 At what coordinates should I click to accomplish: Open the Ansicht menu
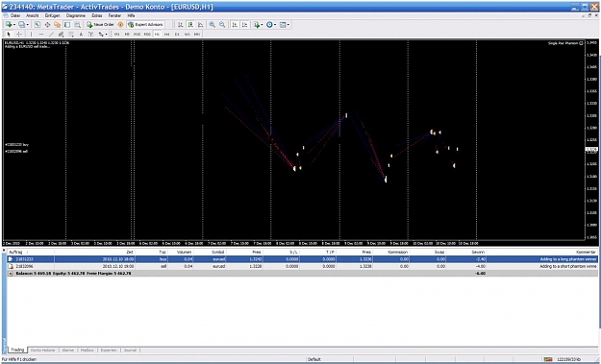point(32,15)
